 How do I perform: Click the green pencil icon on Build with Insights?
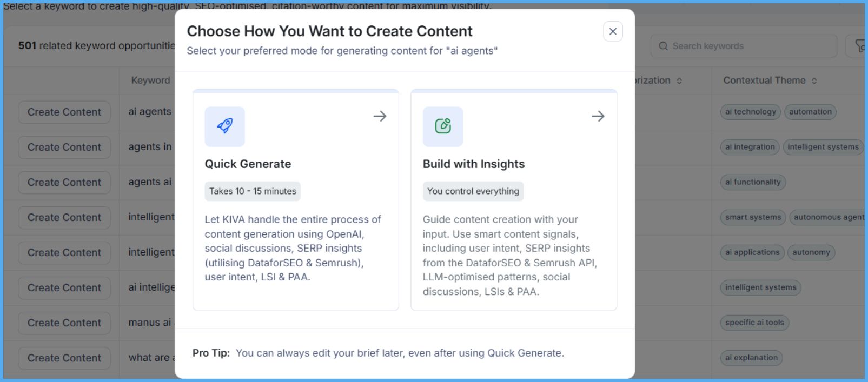(x=443, y=126)
